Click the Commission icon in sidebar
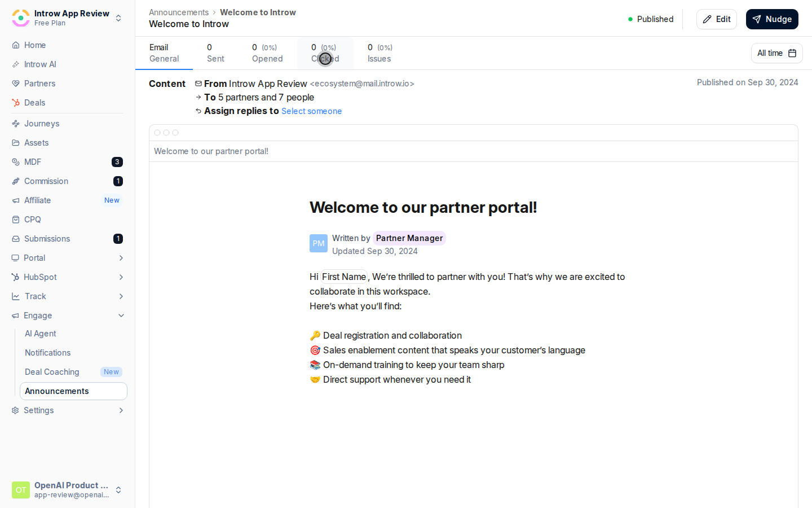Viewport: 812px width, 508px height. click(16, 181)
